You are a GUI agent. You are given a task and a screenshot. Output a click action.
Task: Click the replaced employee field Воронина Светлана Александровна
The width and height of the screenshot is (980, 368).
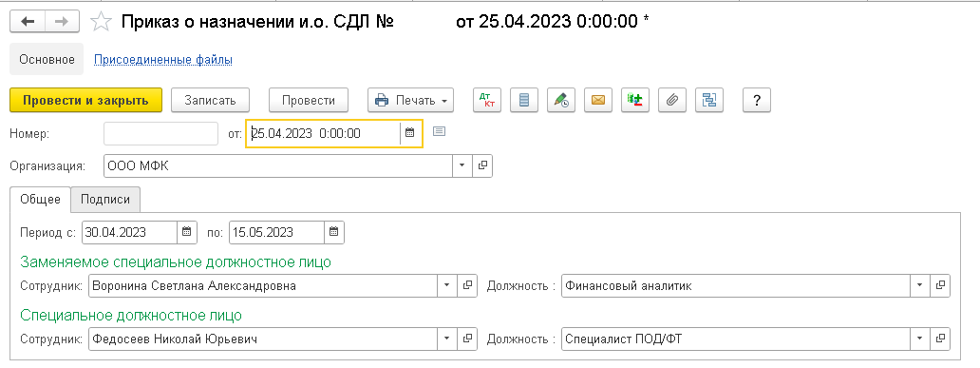pos(263,286)
